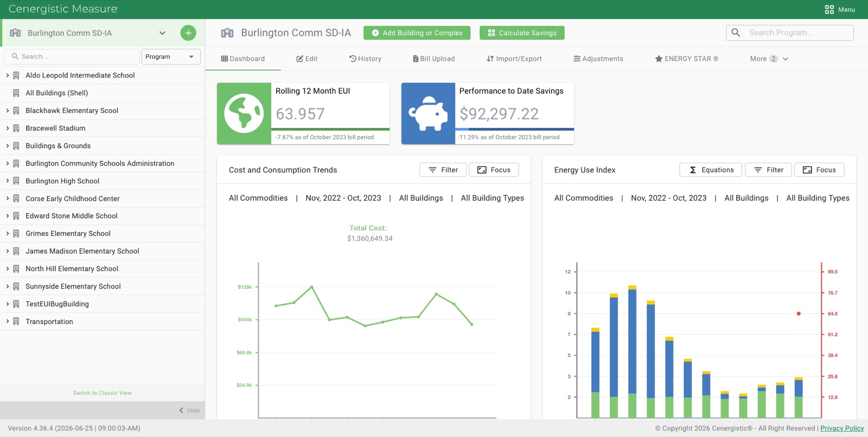Image resolution: width=868 pixels, height=437 pixels.
Task: Click the Rolling 12 Month EUI globe icon
Action: (x=244, y=113)
